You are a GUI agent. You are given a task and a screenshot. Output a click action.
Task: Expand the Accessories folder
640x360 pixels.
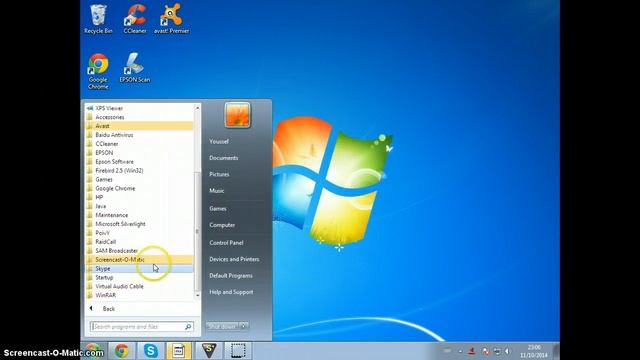point(139,117)
